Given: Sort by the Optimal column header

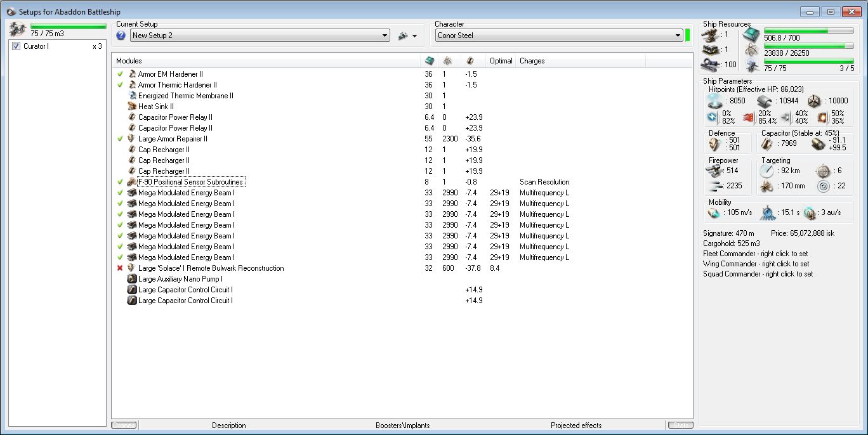Looking at the screenshot, I should tap(501, 61).
